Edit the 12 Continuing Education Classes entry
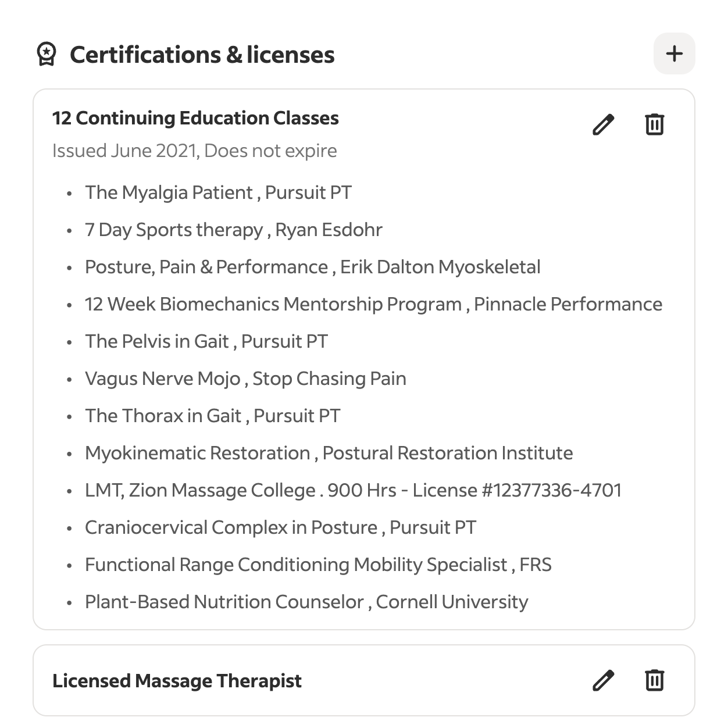The image size is (728, 728). (x=603, y=124)
